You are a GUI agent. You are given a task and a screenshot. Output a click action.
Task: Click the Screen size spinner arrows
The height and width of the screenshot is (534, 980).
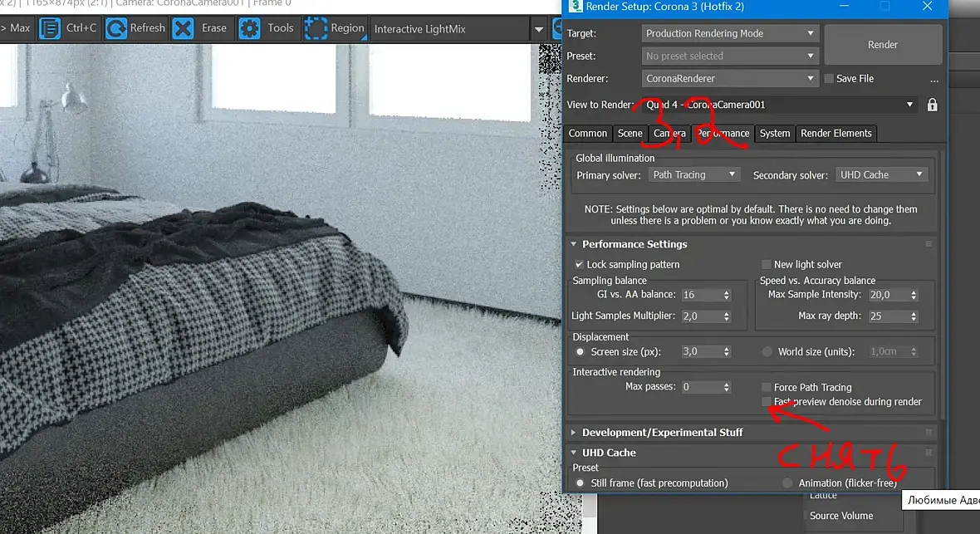tap(726, 351)
